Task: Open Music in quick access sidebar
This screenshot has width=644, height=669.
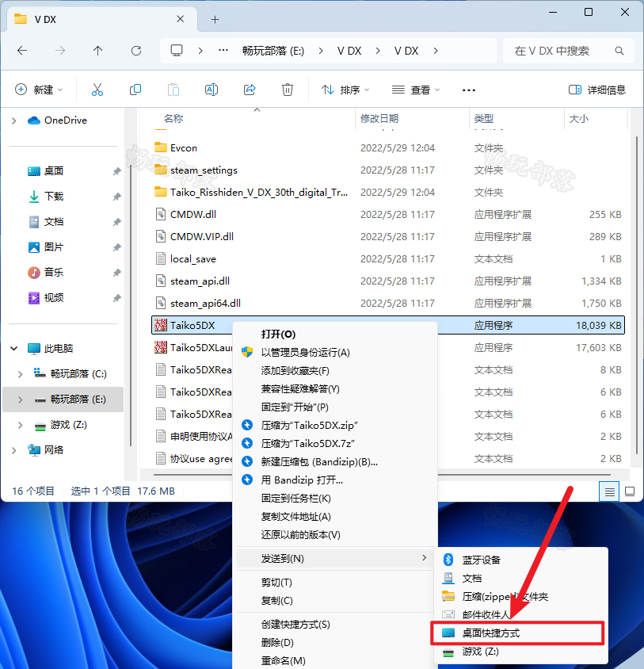Action: coord(54,272)
